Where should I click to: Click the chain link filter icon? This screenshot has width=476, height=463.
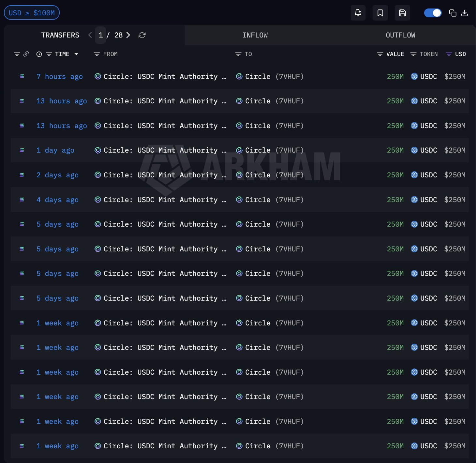(26, 54)
